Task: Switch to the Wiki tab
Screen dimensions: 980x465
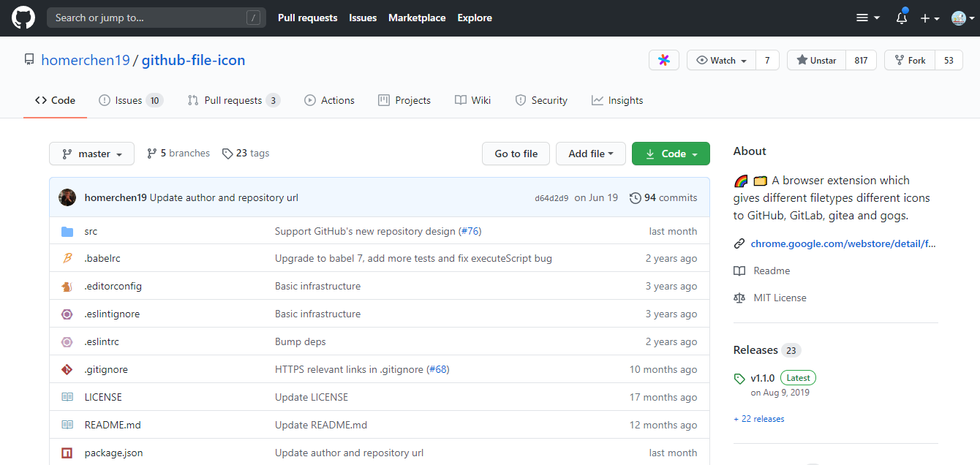Action: [472, 100]
